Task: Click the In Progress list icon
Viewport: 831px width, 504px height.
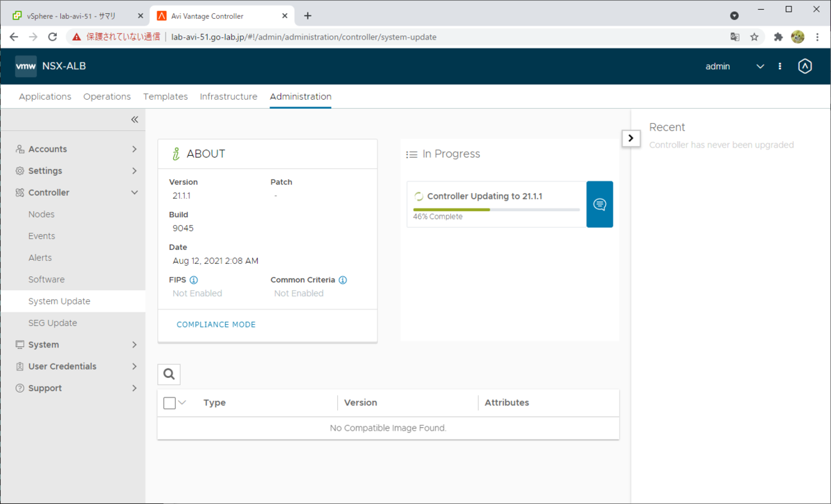Action: click(411, 154)
